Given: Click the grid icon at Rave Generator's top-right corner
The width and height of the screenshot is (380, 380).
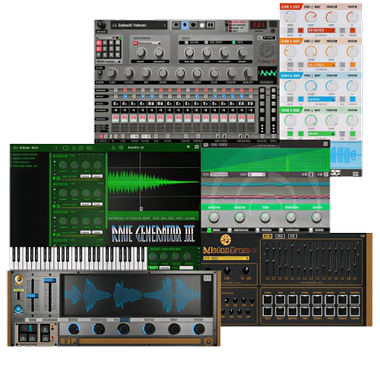Looking at the screenshot, I should click(197, 147).
